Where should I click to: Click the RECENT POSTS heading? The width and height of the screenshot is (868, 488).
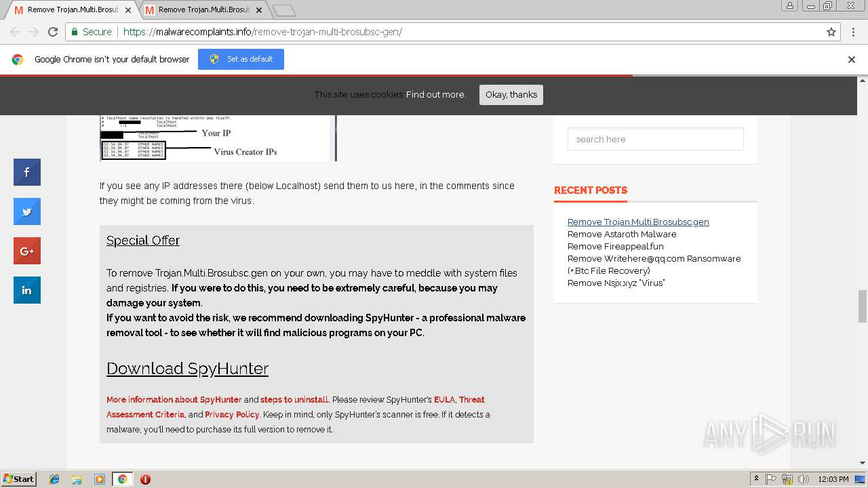pyautogui.click(x=591, y=190)
